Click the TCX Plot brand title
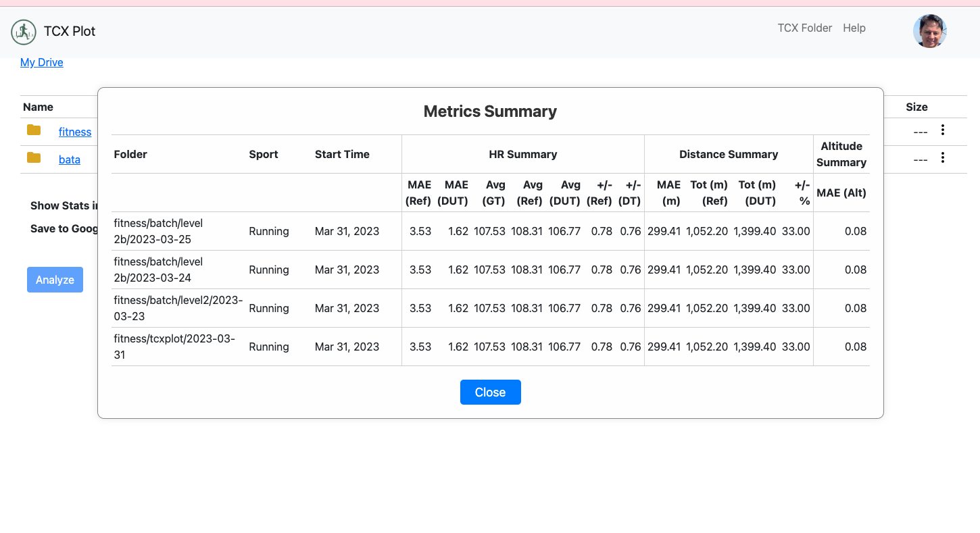 (x=70, y=31)
